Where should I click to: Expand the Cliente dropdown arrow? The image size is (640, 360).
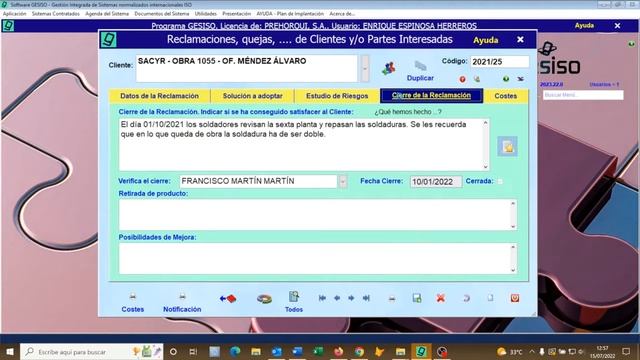(364, 68)
